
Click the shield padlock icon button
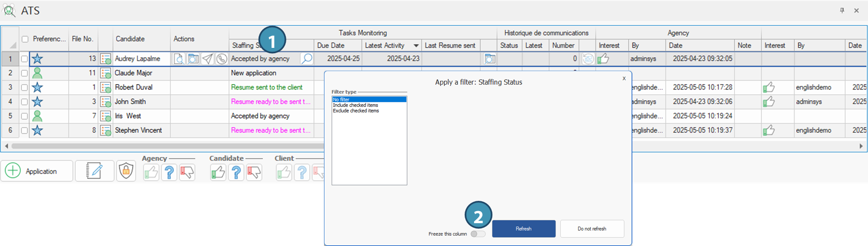126,171
